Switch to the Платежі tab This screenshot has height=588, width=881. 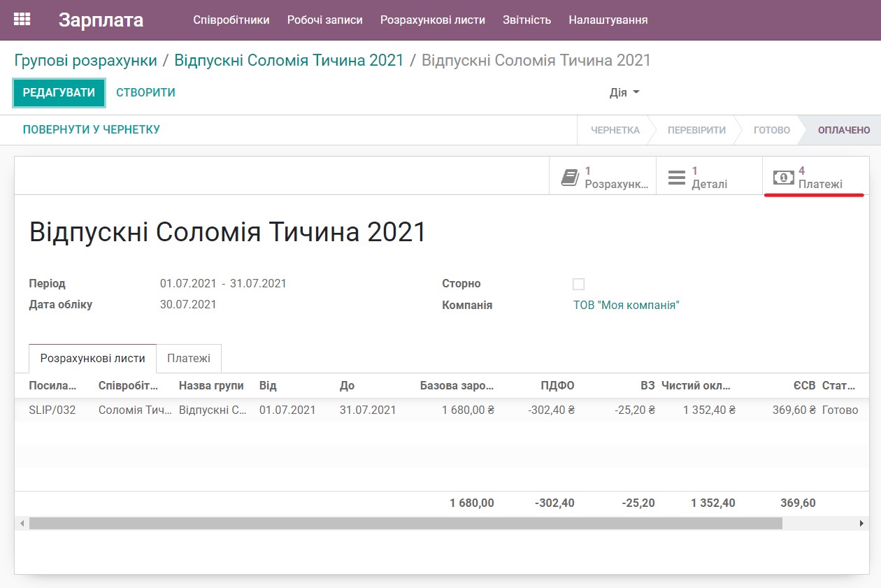pyautogui.click(x=189, y=358)
